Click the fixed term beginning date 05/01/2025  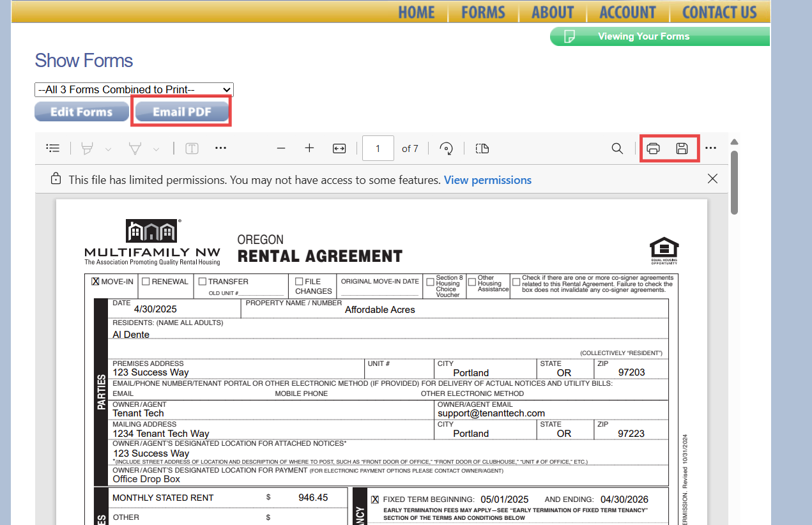coord(505,499)
